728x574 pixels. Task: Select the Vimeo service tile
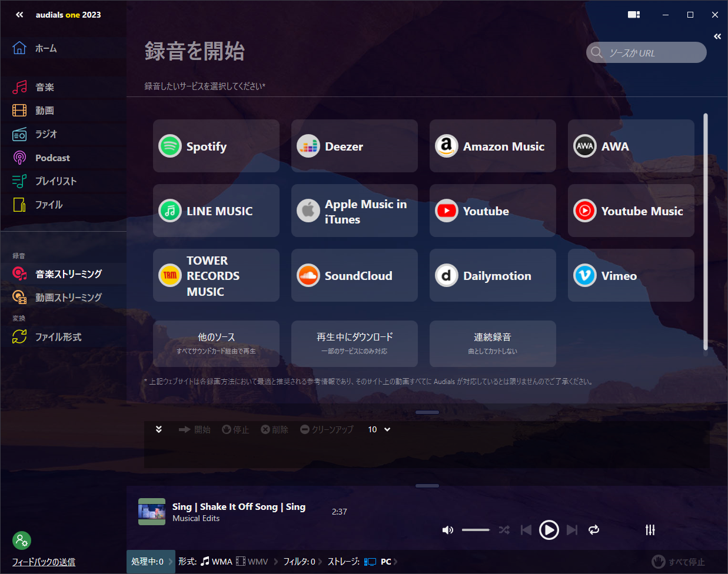click(631, 275)
